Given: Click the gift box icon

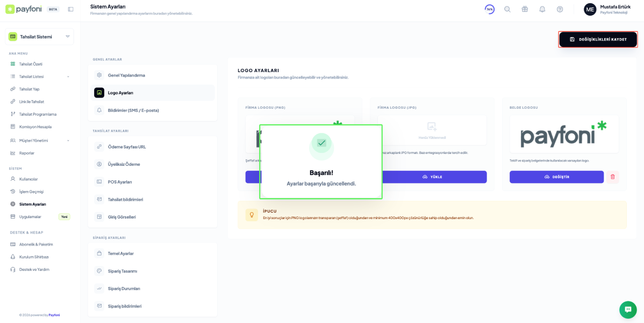Looking at the screenshot, I should pyautogui.click(x=525, y=9).
